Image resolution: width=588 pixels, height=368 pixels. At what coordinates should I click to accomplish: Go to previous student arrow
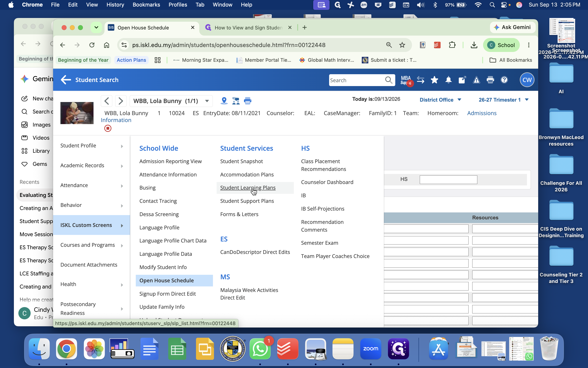(x=106, y=101)
